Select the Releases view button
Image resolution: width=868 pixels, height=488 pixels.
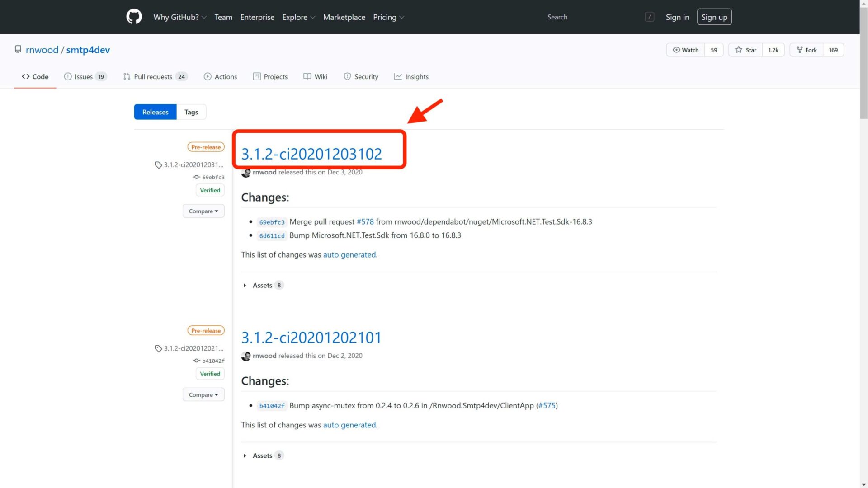[155, 112]
